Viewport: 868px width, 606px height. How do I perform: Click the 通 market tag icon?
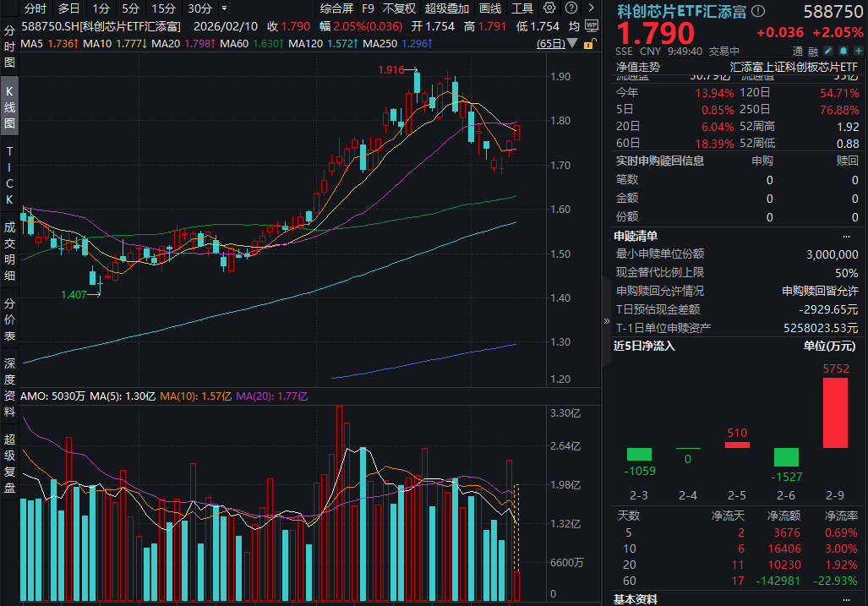pyautogui.click(x=799, y=50)
